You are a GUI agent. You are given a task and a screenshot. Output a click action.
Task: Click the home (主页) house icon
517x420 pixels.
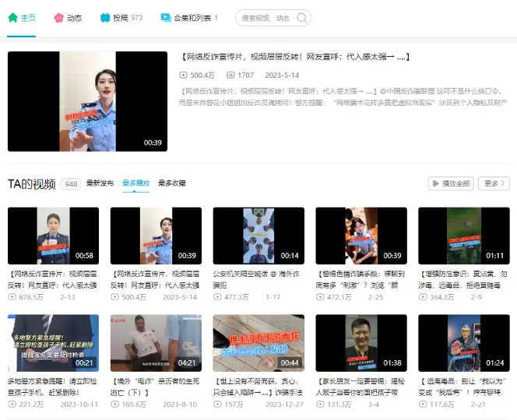pyautogui.click(x=12, y=17)
